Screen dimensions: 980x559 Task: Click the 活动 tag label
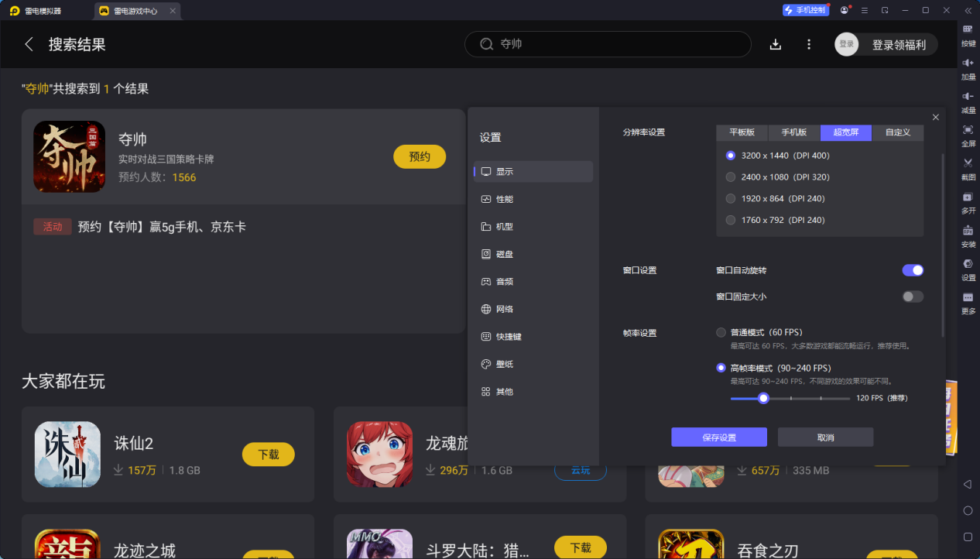53,227
